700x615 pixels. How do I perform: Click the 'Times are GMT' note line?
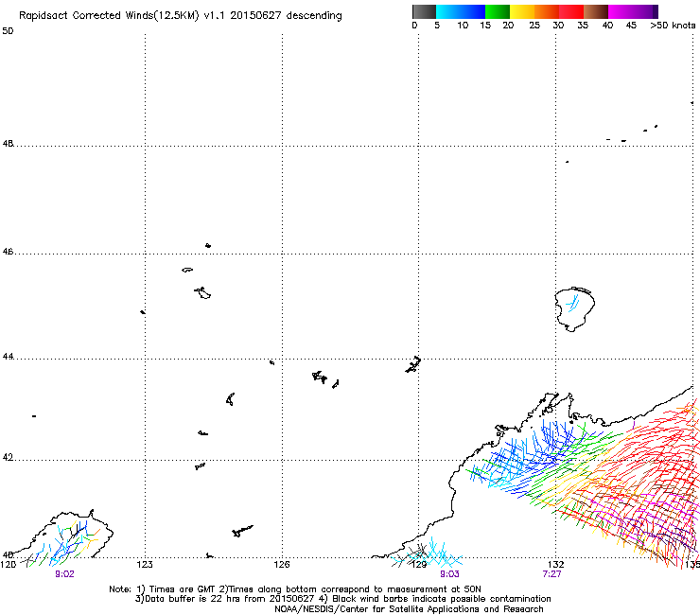(x=294, y=589)
